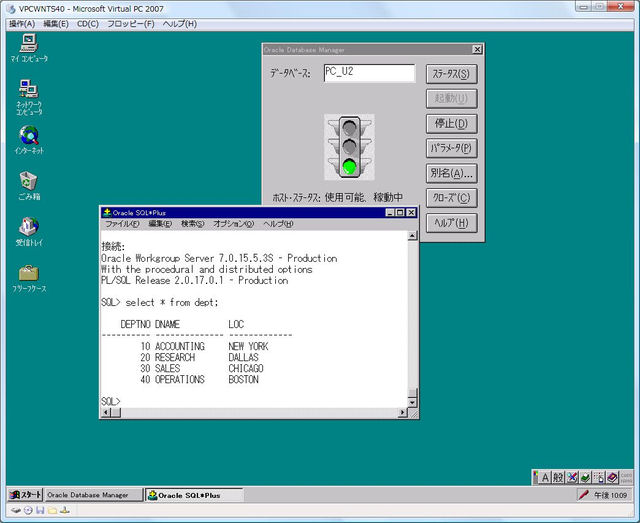The height and width of the screenshot is (523, 640).
Task: Open the Virtual PC ヘルプ(H) menu
Action: point(180,24)
